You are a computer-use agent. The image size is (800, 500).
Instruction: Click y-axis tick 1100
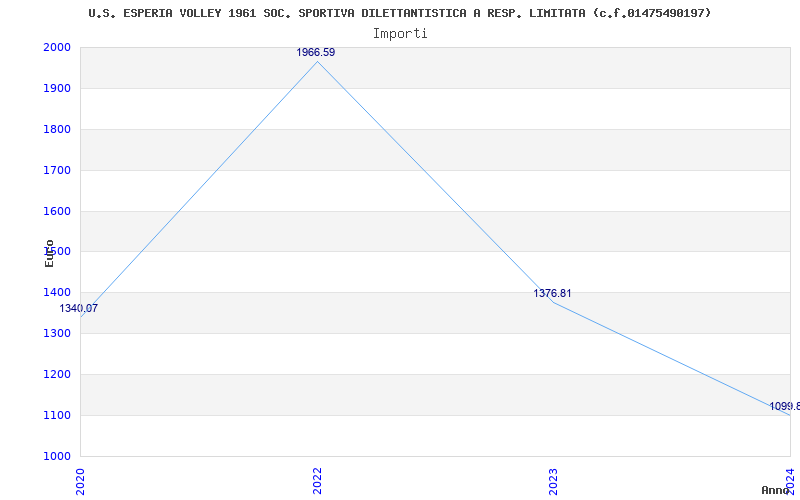click(x=57, y=415)
